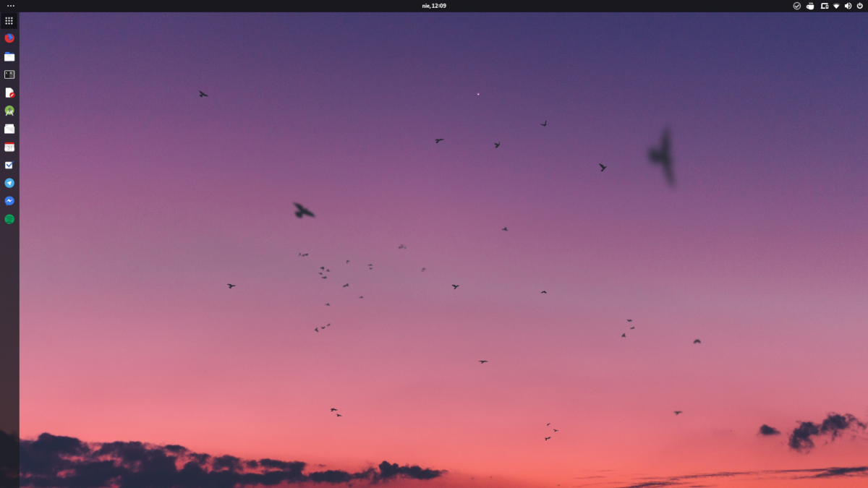The image size is (868, 488).
Task: Launch the Files application
Action: click(9, 56)
